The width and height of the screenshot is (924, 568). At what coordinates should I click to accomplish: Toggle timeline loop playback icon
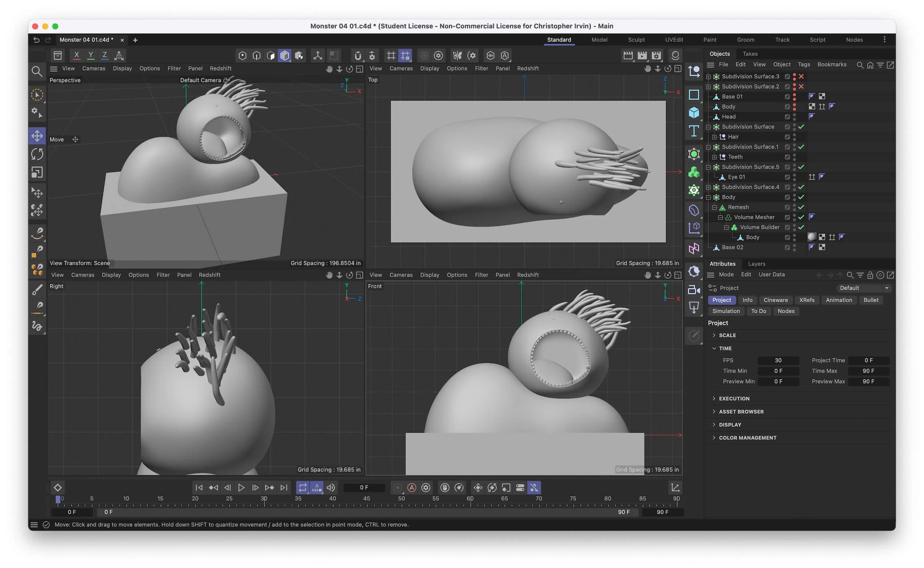tap(302, 487)
